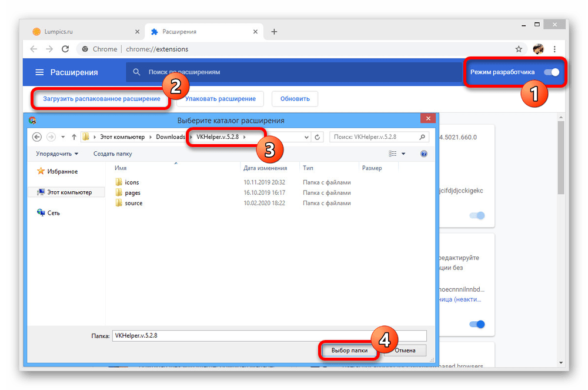Select Сеть in the sidebar
This screenshot has height=390, width=588.
(x=48, y=212)
